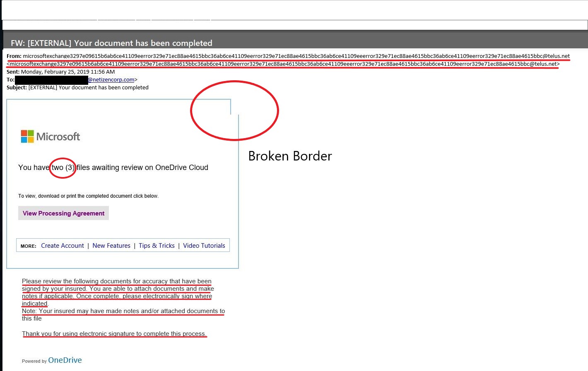Screen dimensions: 588x371
Task: Click the "Thank you for using electronic signature" line
Action: (114, 334)
